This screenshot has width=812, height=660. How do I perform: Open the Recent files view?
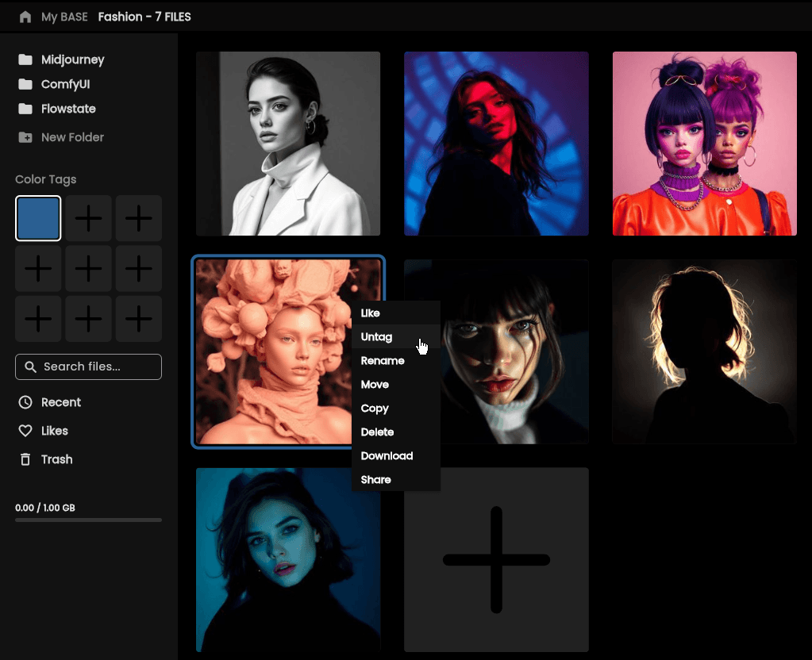(x=60, y=402)
